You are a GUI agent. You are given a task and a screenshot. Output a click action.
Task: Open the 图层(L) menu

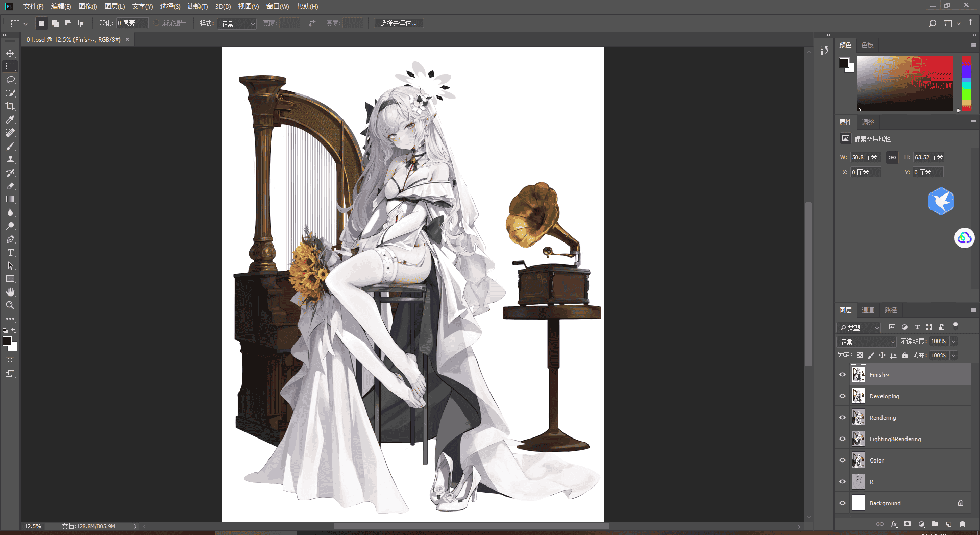(x=114, y=7)
